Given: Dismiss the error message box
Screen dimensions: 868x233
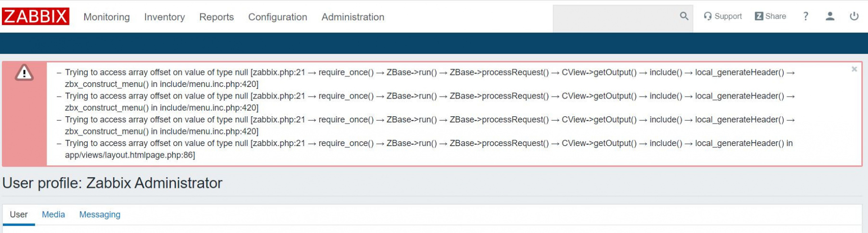Looking at the screenshot, I should pyautogui.click(x=854, y=69).
